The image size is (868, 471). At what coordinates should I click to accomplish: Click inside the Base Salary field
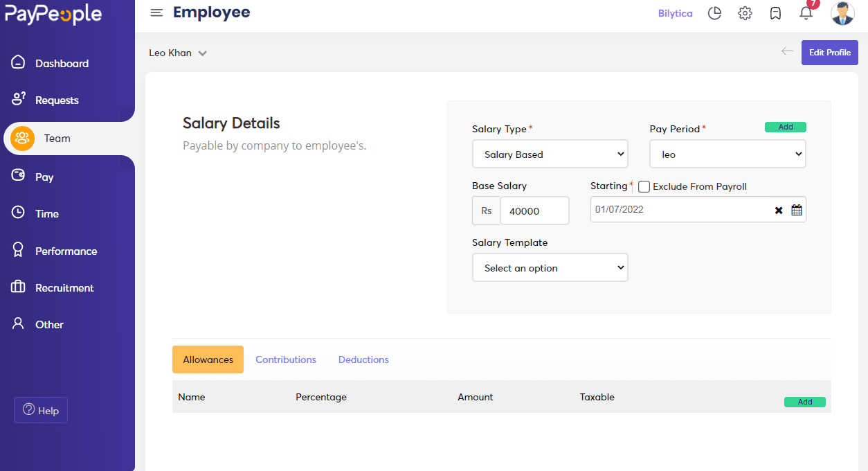click(534, 209)
